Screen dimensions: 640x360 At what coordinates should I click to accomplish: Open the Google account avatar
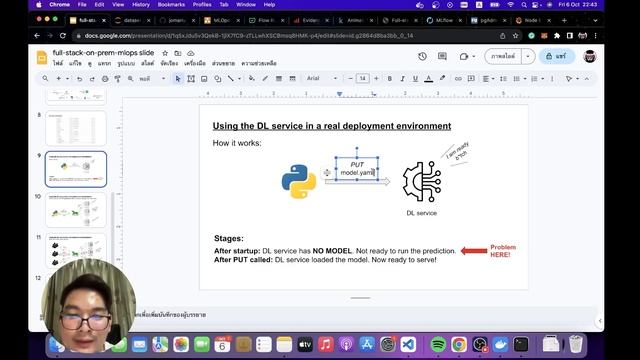590,56
